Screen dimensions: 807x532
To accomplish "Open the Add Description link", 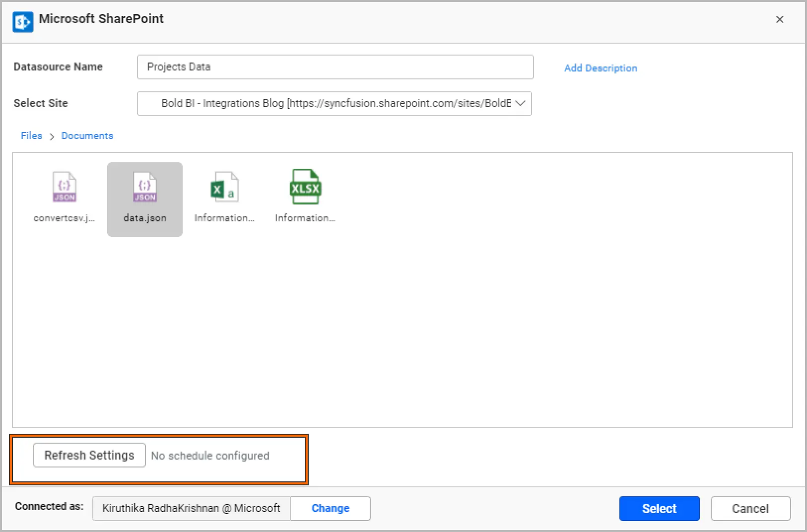I will (601, 68).
